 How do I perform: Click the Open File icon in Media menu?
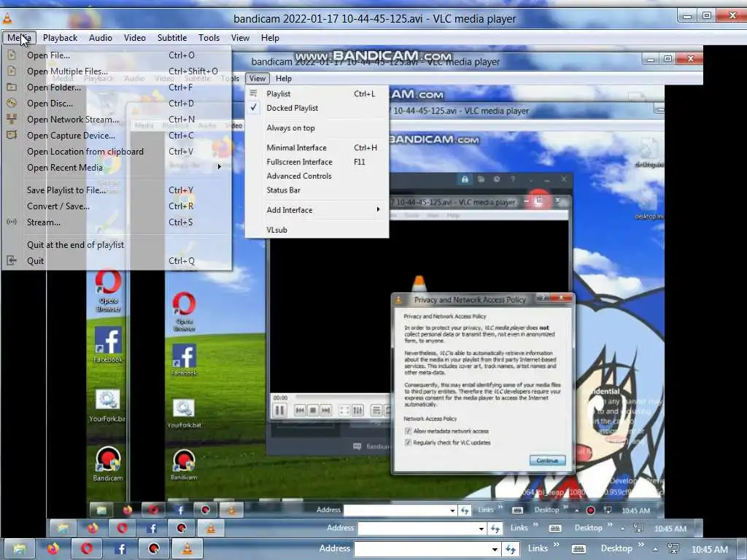point(12,55)
